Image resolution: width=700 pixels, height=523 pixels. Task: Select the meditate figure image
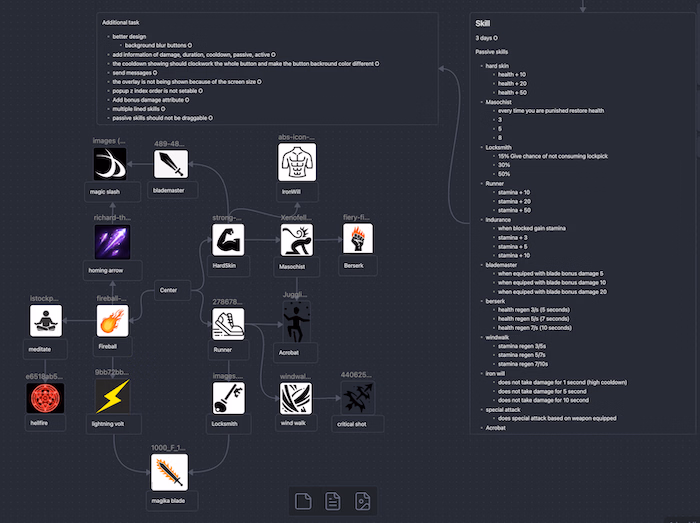click(46, 321)
